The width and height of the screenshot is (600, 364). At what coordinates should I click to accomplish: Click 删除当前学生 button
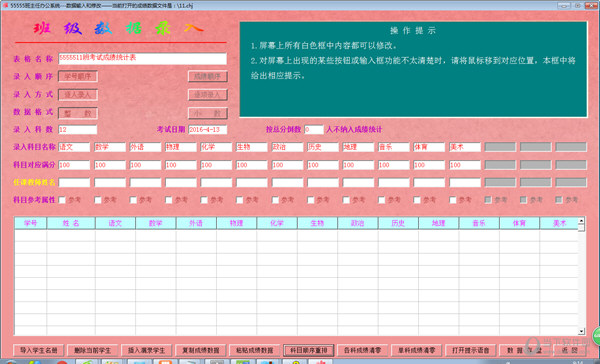(x=92, y=350)
